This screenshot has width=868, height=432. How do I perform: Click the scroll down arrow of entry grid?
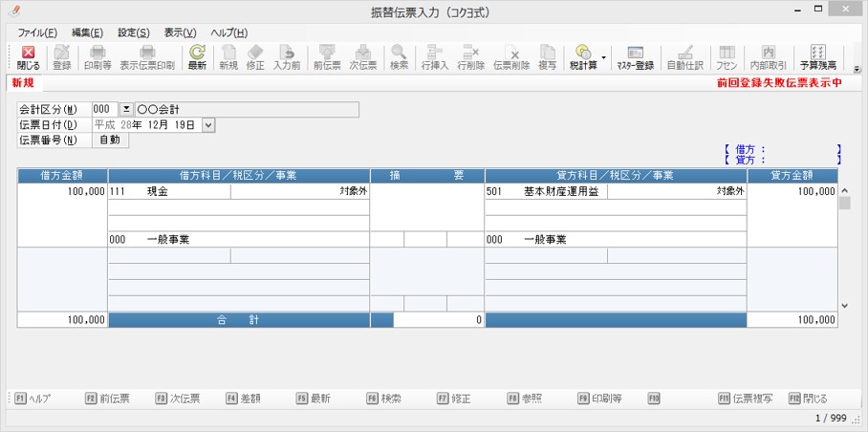pyautogui.click(x=844, y=305)
